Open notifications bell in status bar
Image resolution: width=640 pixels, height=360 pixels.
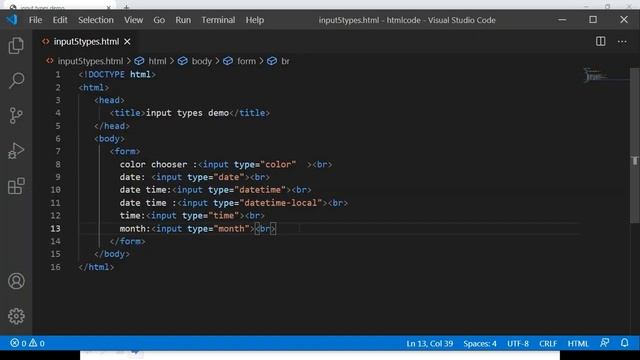pos(624,343)
